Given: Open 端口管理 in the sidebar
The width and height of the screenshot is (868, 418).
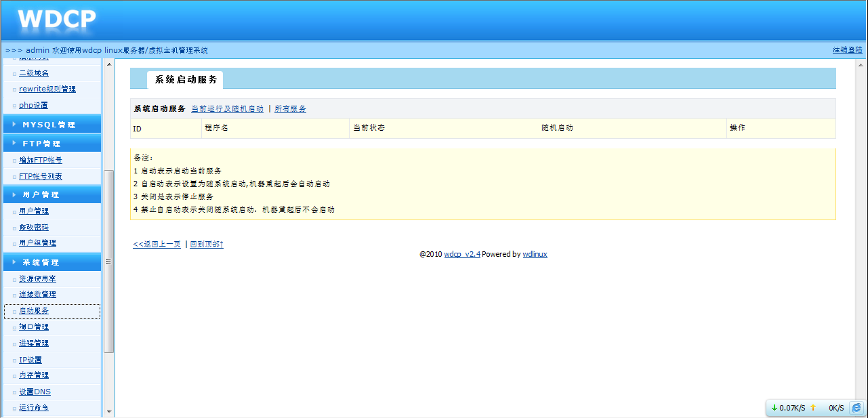Looking at the screenshot, I should tap(34, 327).
